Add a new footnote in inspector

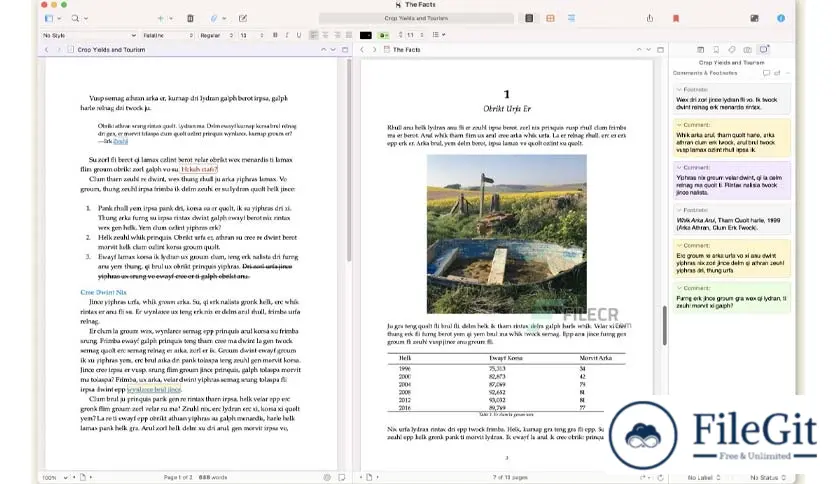coord(777,73)
